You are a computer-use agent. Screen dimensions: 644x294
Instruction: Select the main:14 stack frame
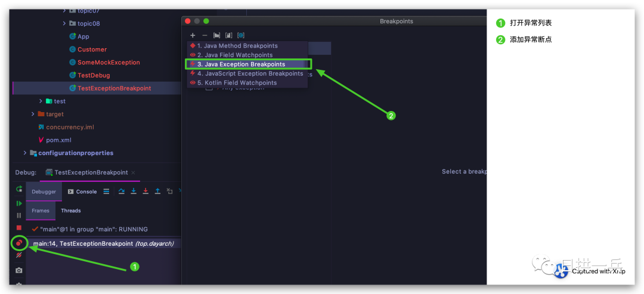coord(104,243)
